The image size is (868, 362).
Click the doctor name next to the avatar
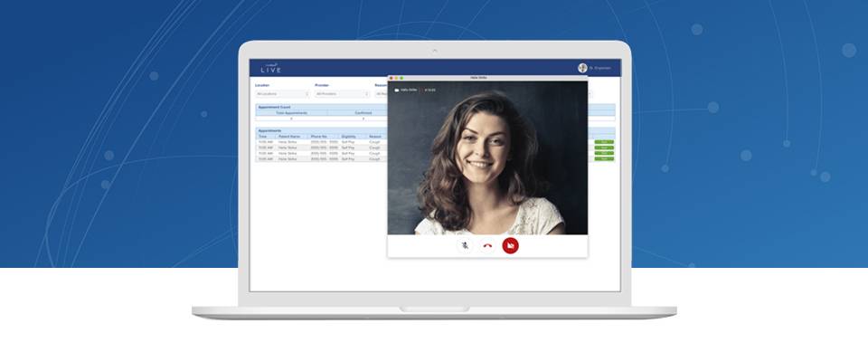click(600, 68)
